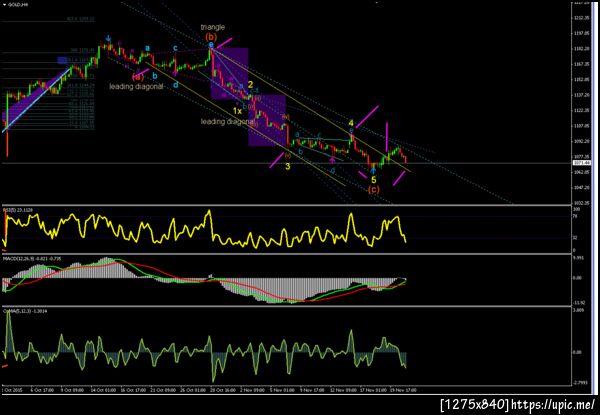Click the 1152.05 price scale value
600x415 pixels.
click(581, 80)
